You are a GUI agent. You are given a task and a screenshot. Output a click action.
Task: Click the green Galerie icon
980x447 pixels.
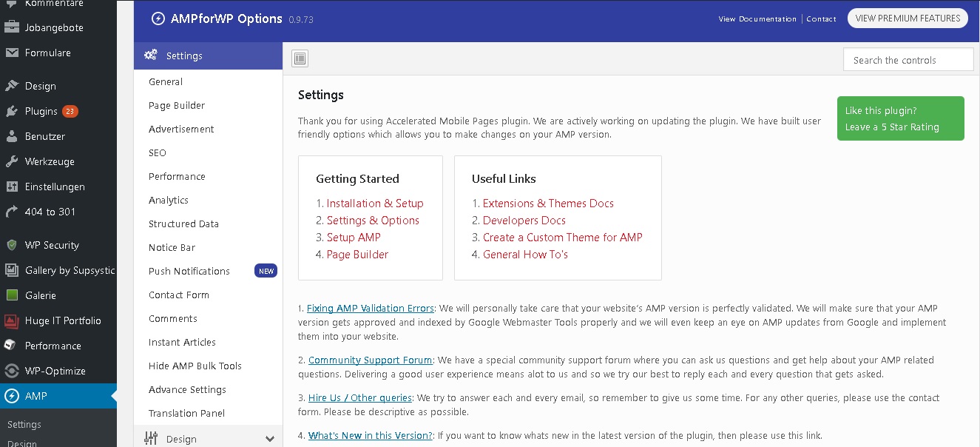coord(12,295)
